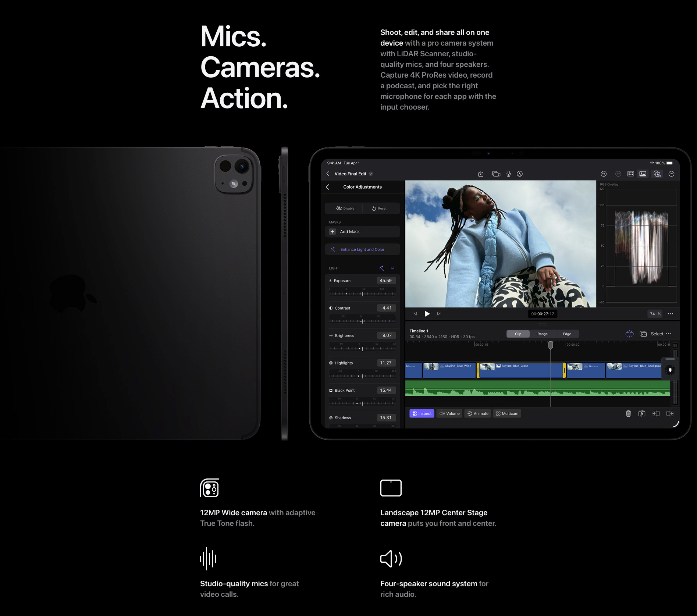
Task: Open the viewer zoom 74% dropdown
Action: 655,314
